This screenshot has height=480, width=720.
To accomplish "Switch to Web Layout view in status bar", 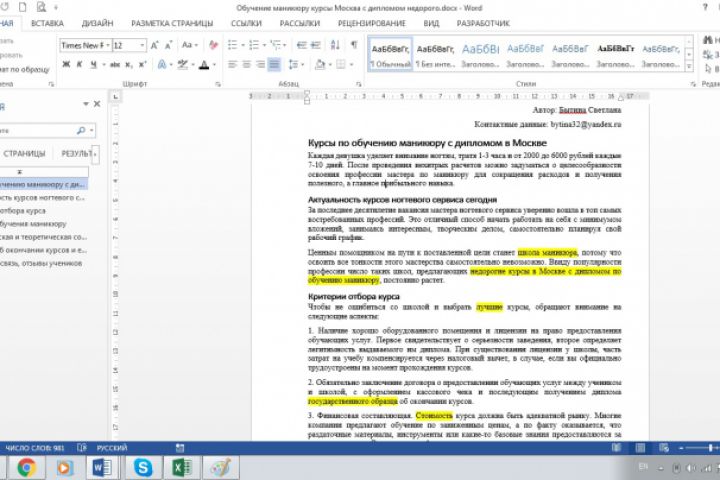I will pyautogui.click(x=664, y=447).
